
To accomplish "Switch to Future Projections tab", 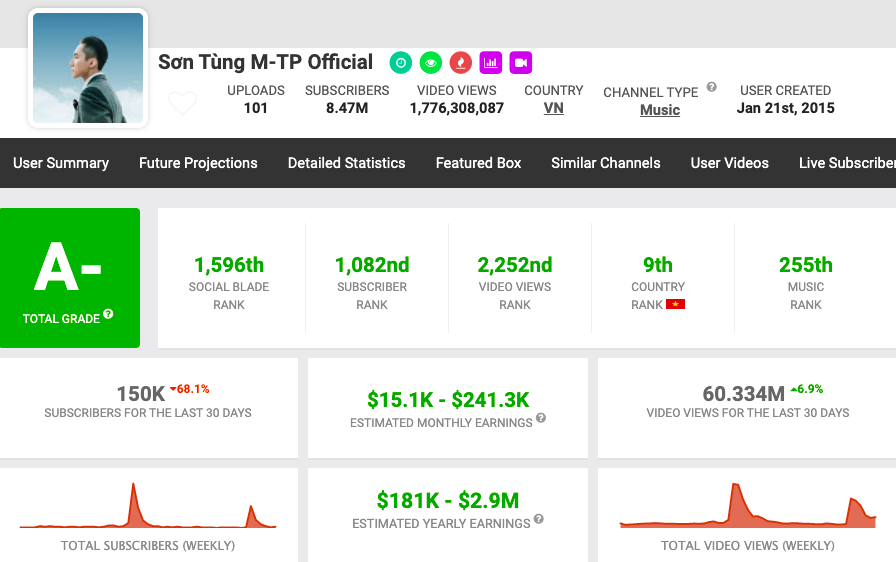I will (x=198, y=163).
